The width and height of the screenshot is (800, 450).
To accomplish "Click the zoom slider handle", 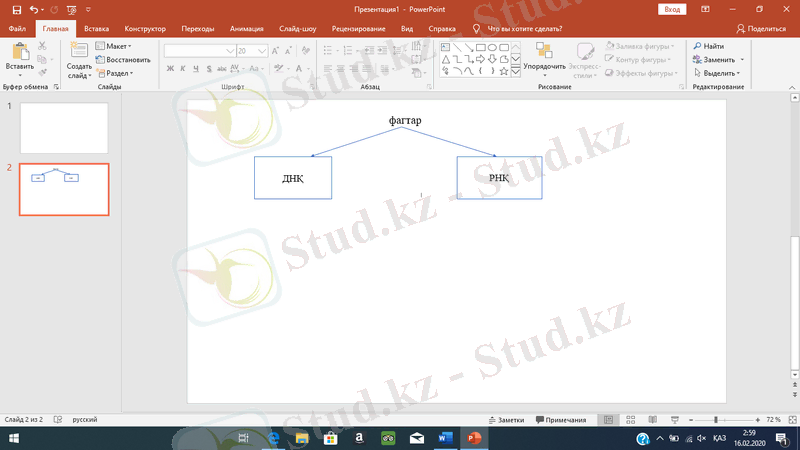I will tap(716, 419).
